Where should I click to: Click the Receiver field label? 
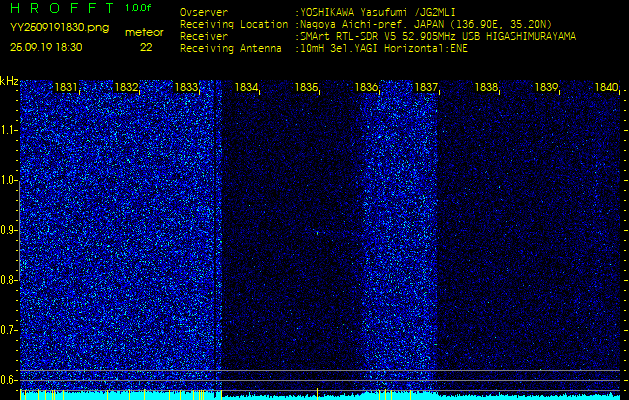(x=204, y=37)
